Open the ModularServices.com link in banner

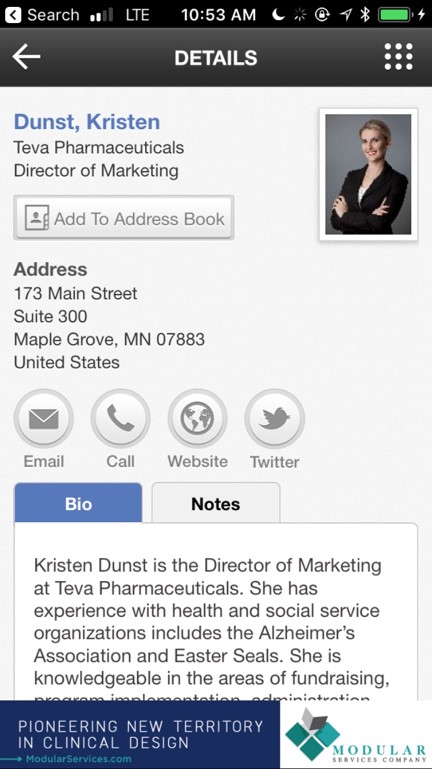tap(78, 759)
